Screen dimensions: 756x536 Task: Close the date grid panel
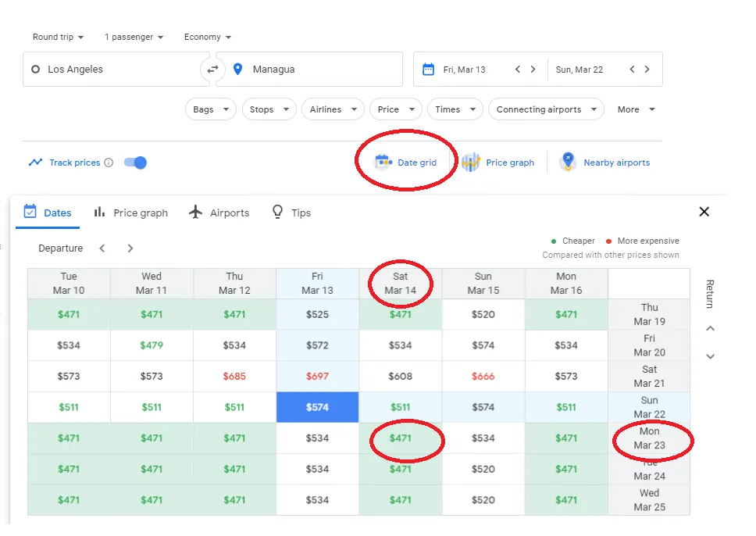704,212
